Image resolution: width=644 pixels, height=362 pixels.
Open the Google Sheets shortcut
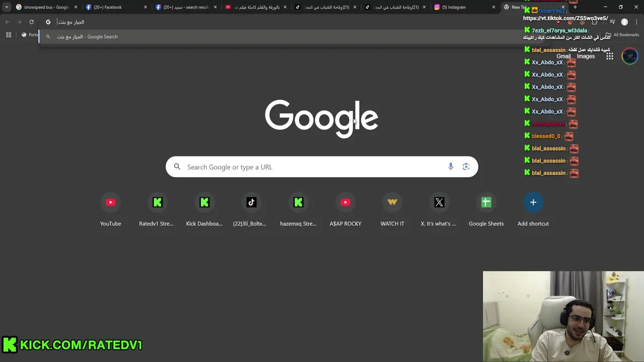pos(486,210)
